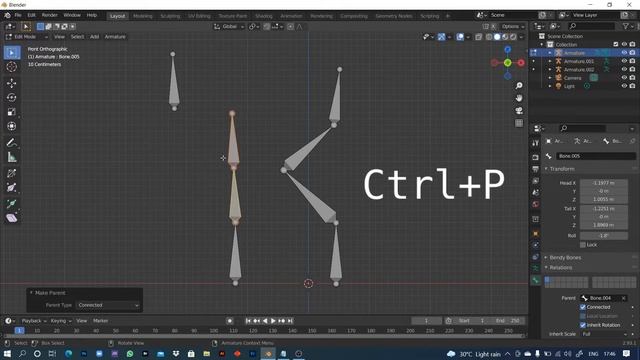Open the Marker menu in timeline
This screenshot has width=640, height=360.
pyautogui.click(x=100, y=321)
